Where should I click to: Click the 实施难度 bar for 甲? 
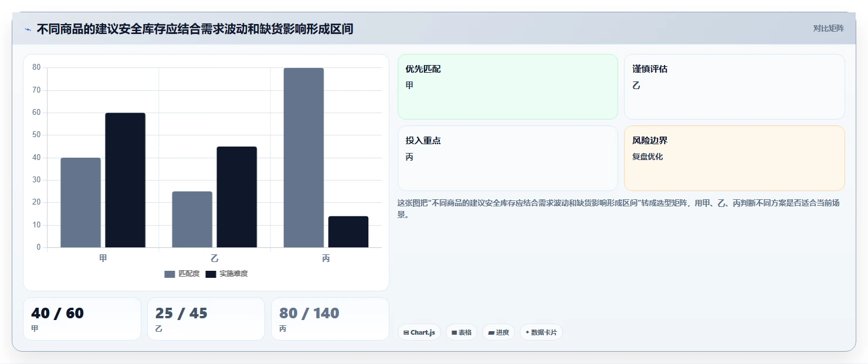pyautogui.click(x=126, y=180)
